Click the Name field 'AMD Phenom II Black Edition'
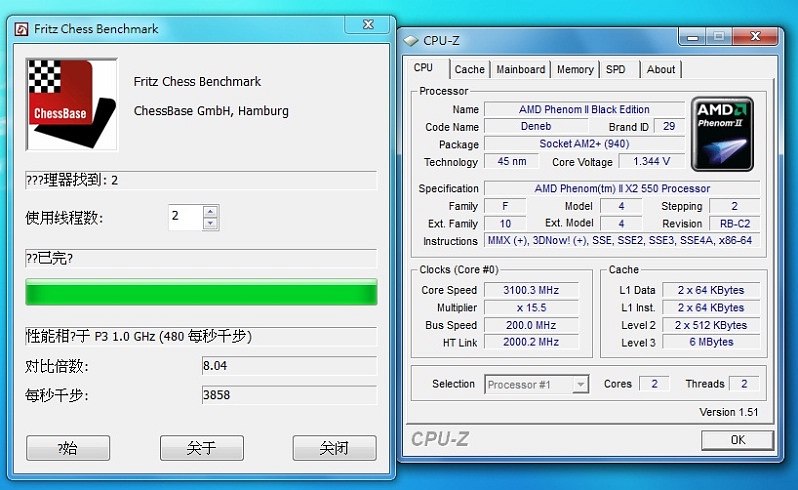 tap(584, 109)
